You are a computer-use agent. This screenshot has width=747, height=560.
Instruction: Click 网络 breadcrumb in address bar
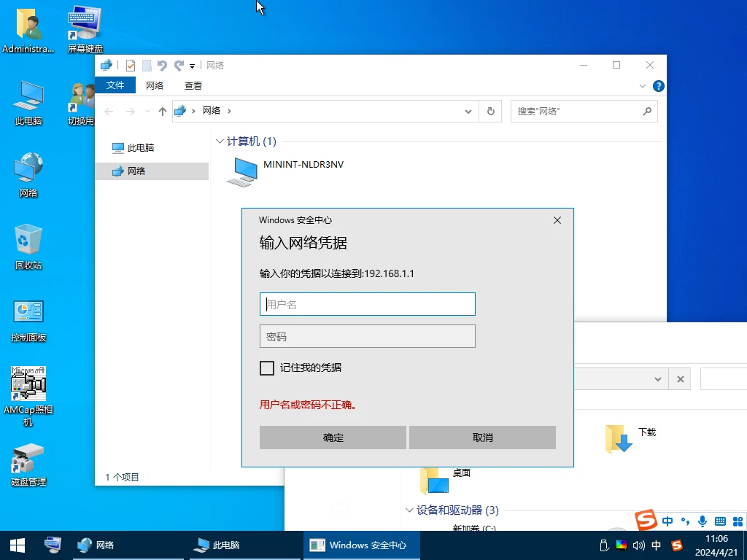click(212, 111)
